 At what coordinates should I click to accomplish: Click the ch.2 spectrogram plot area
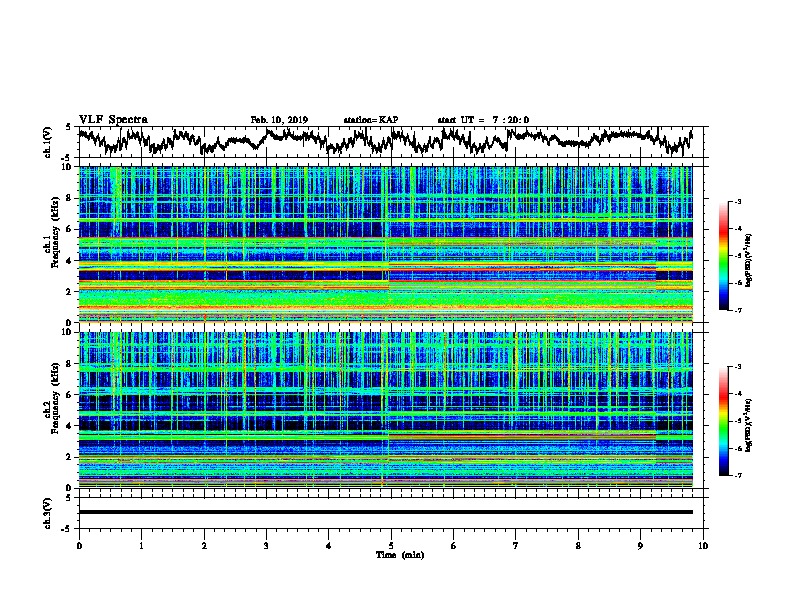[x=385, y=410]
